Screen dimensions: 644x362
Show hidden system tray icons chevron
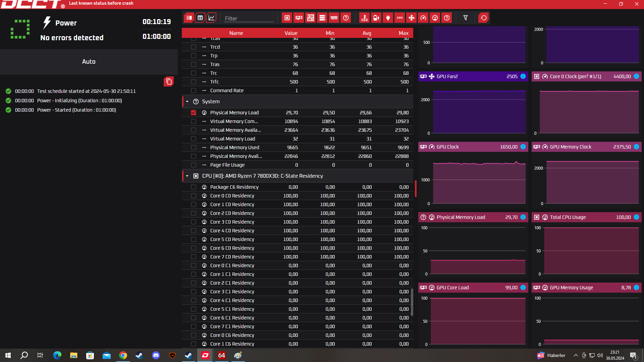point(576,355)
